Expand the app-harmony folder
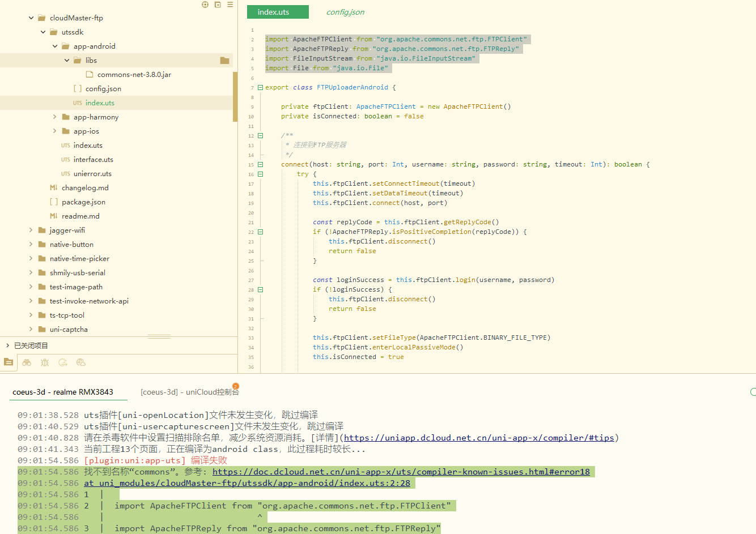Viewport: 756px width, 534px height. (x=55, y=117)
